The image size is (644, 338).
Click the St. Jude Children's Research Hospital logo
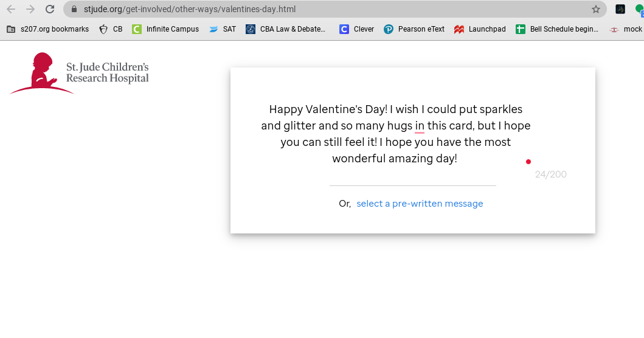point(79,73)
